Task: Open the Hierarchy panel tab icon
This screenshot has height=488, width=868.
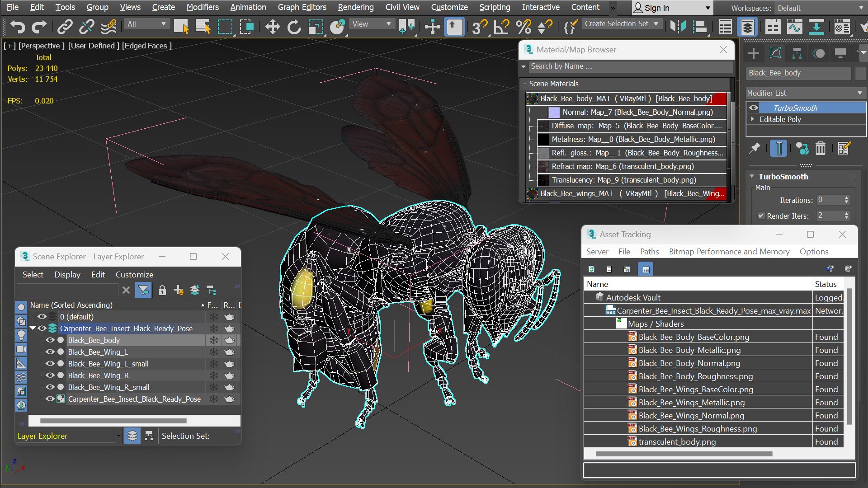Action: 797,53
